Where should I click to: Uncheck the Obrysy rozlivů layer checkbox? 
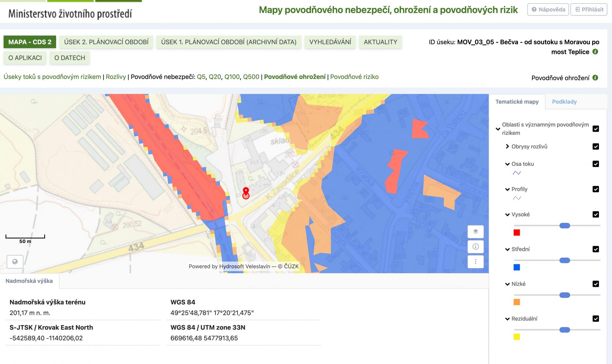coord(595,146)
